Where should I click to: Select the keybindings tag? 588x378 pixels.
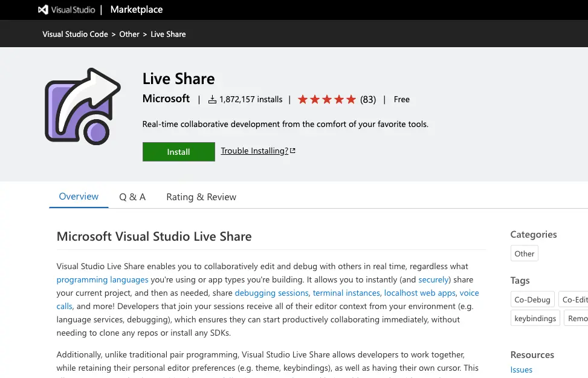[x=535, y=318]
